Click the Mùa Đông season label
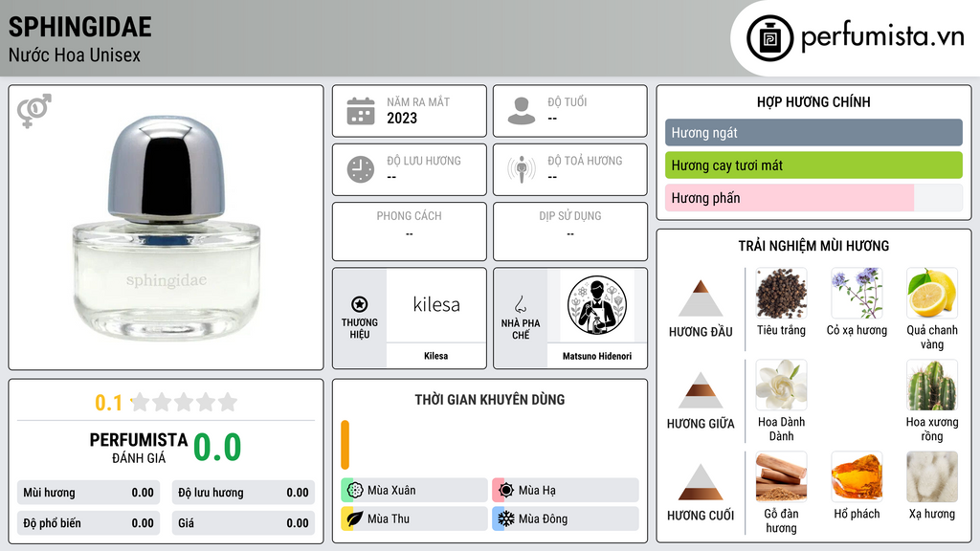980x551 pixels. tap(544, 518)
